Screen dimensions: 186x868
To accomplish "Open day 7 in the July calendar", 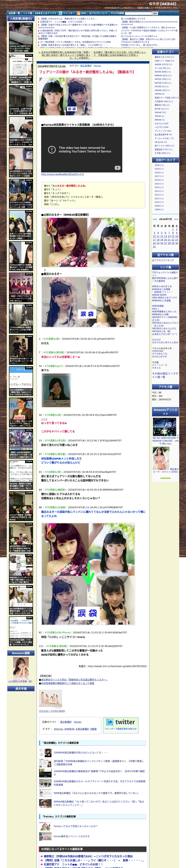I will [169, 233].
